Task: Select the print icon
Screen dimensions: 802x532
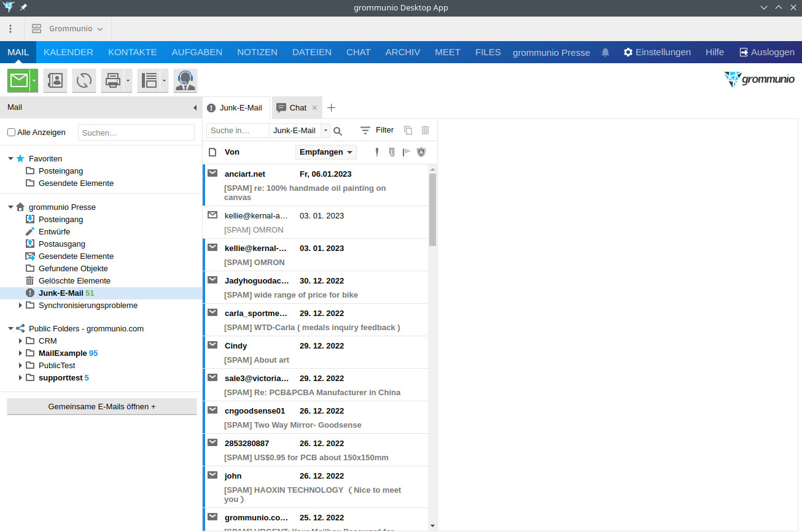Action: [113, 80]
